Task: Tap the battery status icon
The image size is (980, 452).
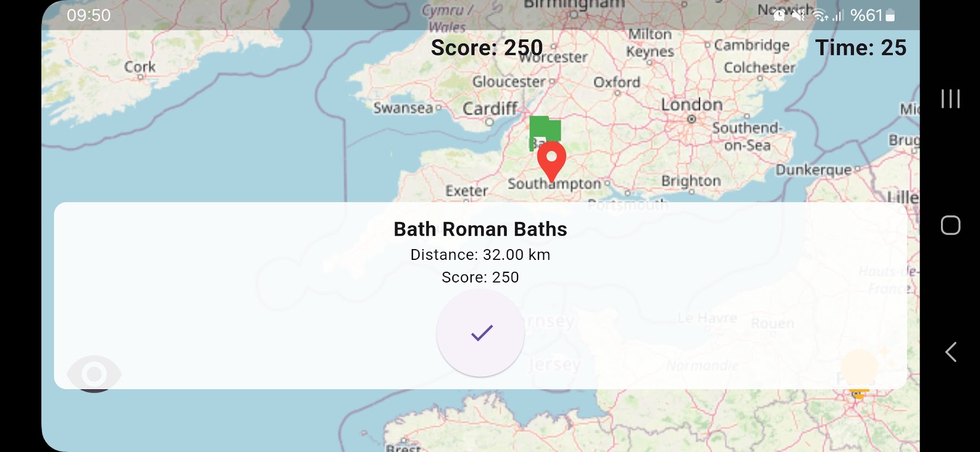Action: click(x=890, y=16)
